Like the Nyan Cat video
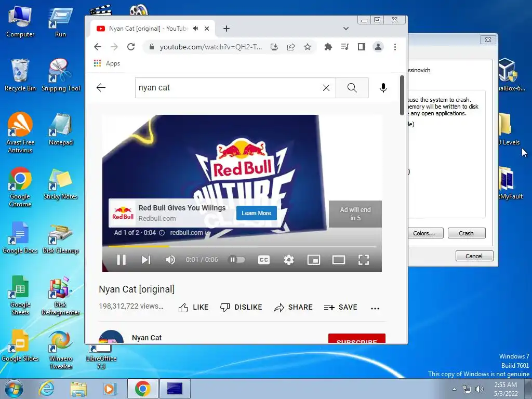 click(x=194, y=308)
